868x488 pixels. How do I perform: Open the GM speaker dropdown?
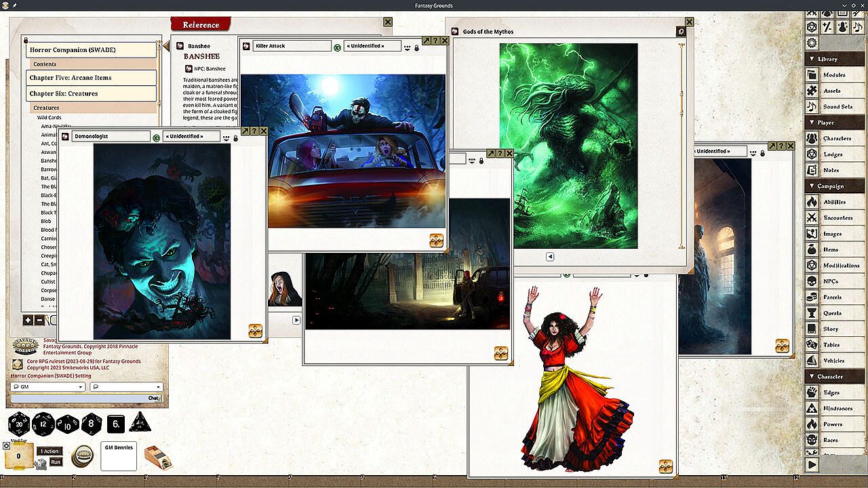48,387
